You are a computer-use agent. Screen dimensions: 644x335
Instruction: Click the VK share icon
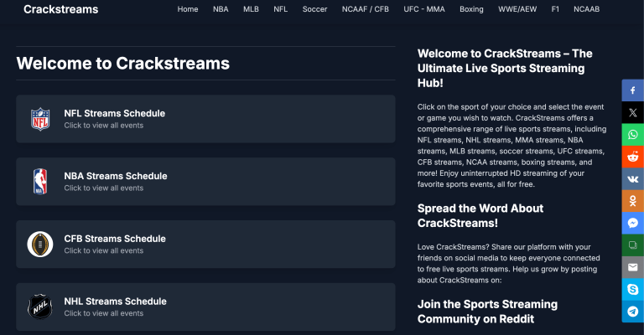(x=632, y=178)
